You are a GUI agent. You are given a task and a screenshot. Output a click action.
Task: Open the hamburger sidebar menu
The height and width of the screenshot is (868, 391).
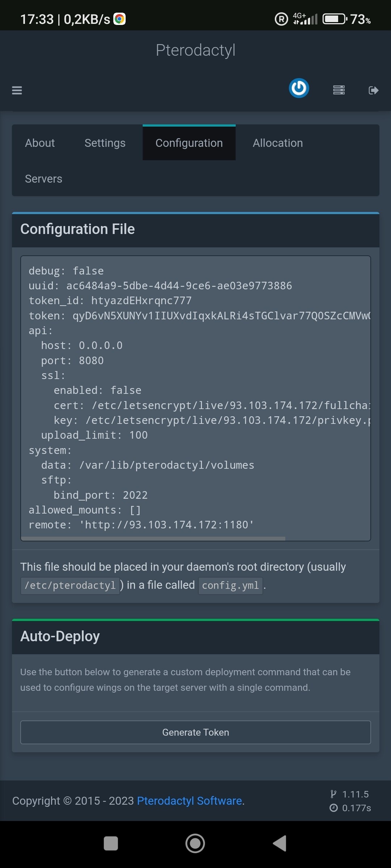click(x=17, y=90)
